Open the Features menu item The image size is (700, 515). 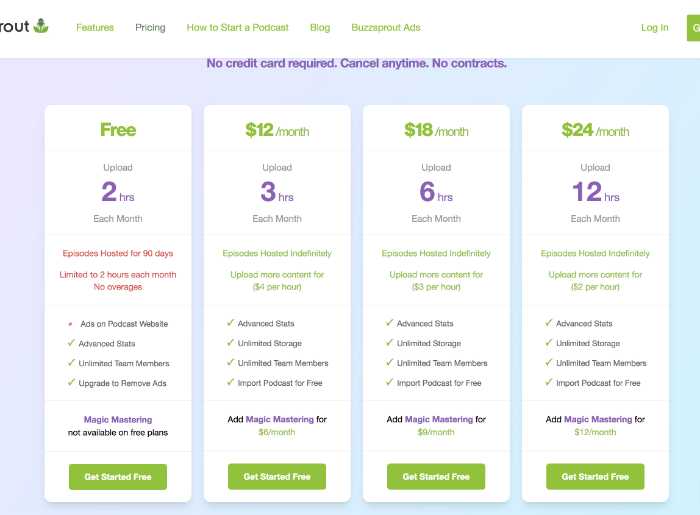click(95, 28)
